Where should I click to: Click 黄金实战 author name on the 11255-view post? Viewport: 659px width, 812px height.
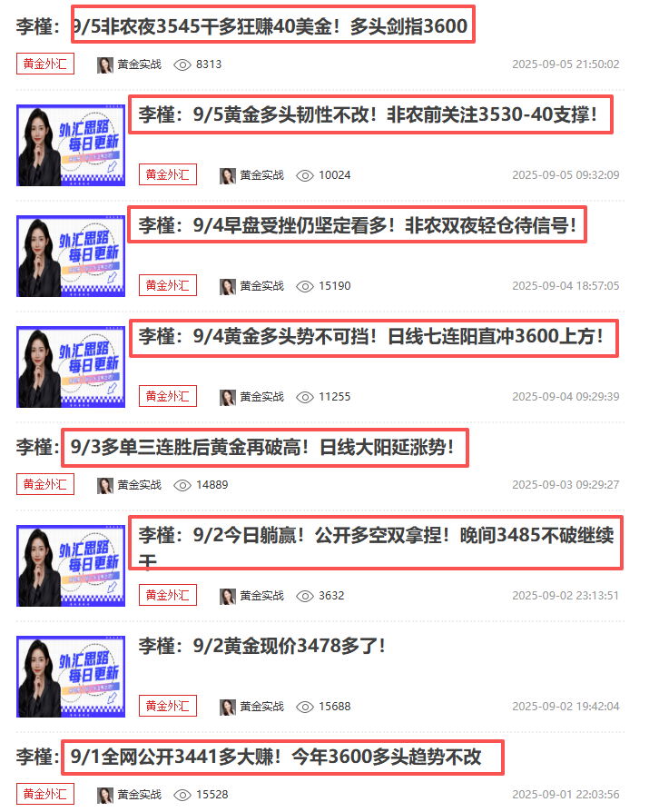[262, 397]
